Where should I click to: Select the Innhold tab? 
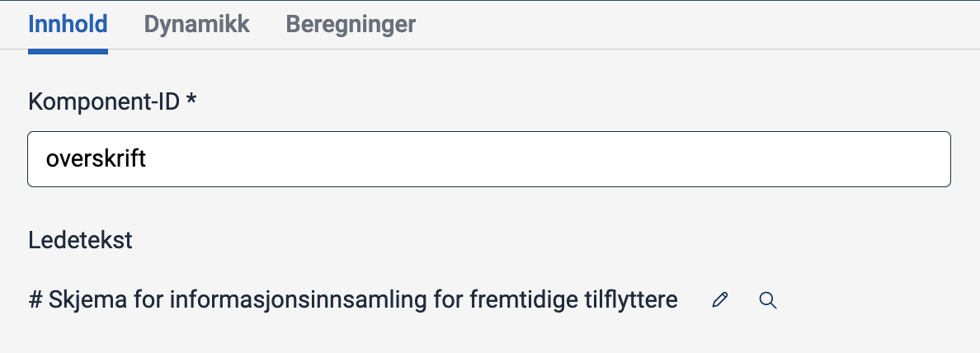tap(68, 24)
